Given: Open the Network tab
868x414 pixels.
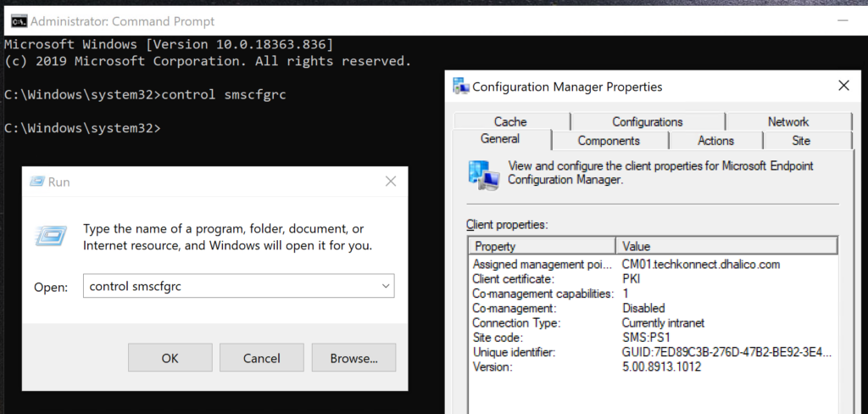Looking at the screenshot, I should point(788,121).
